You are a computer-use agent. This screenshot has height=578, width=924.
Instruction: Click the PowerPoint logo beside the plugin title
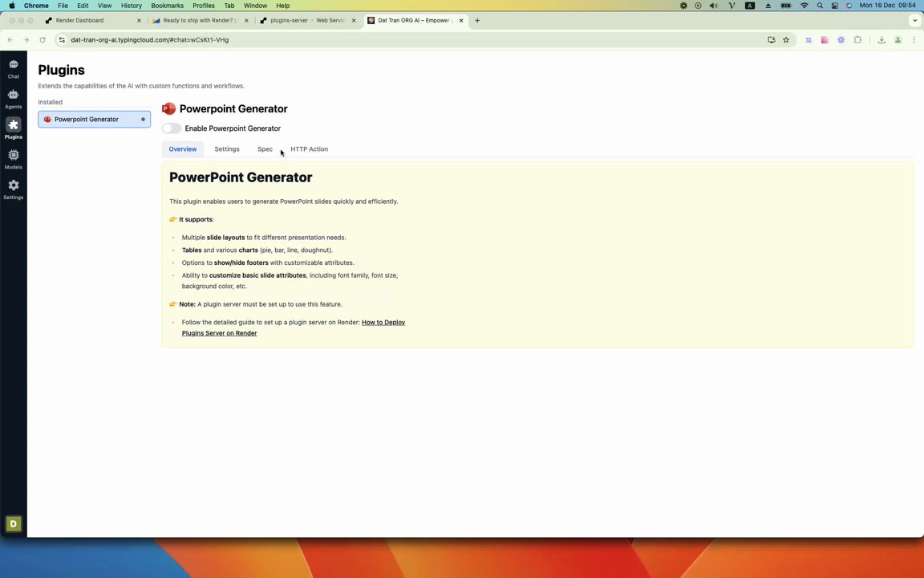point(168,108)
